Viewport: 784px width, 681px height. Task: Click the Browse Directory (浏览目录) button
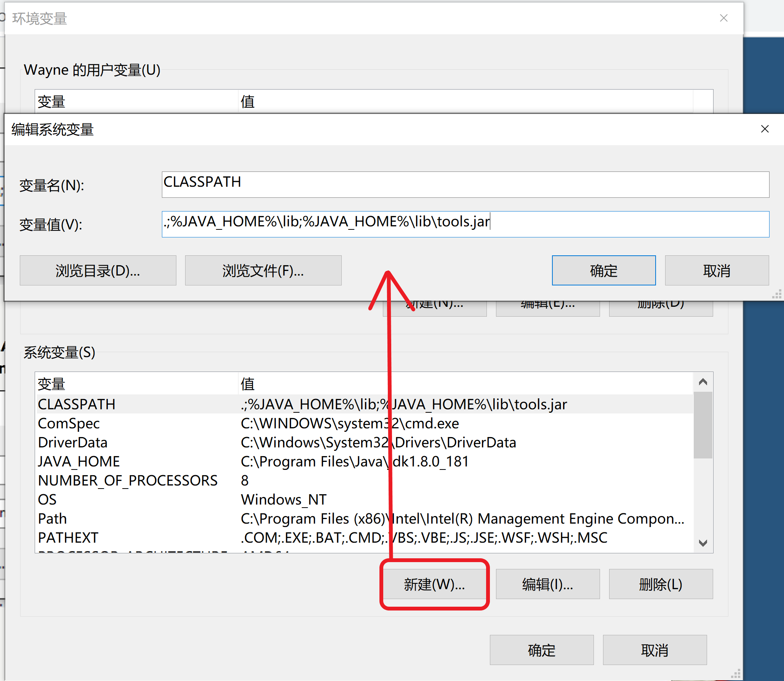point(98,271)
